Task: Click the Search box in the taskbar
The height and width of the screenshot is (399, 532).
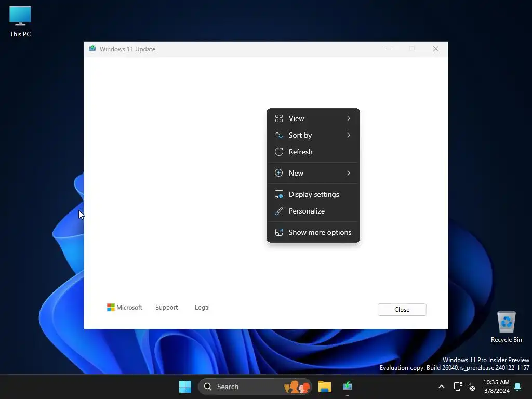Action: [255, 387]
